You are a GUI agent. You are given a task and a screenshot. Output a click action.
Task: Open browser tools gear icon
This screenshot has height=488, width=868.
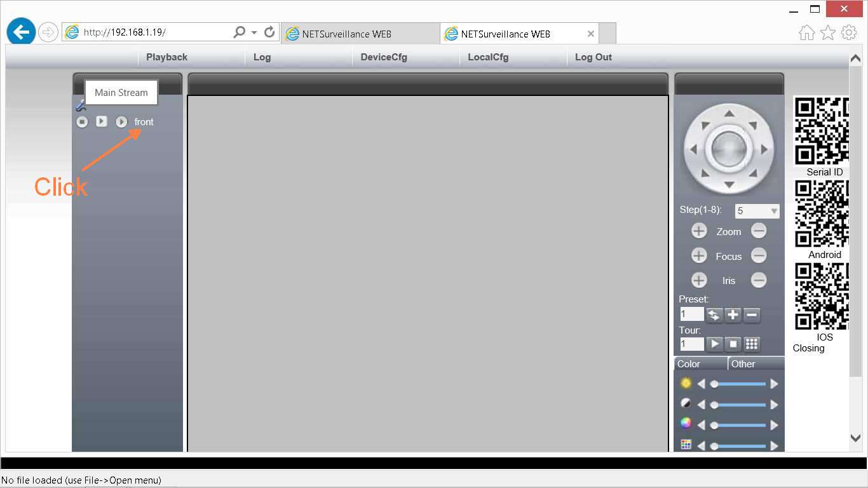click(x=849, y=32)
